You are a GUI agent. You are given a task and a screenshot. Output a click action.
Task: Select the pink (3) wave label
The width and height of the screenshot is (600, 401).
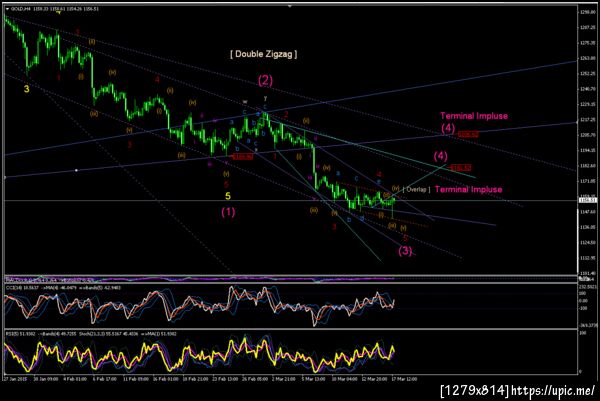coord(406,251)
